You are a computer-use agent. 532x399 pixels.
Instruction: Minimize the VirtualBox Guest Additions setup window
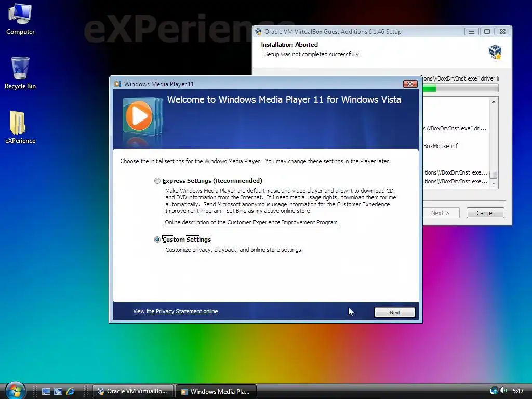pyautogui.click(x=471, y=32)
